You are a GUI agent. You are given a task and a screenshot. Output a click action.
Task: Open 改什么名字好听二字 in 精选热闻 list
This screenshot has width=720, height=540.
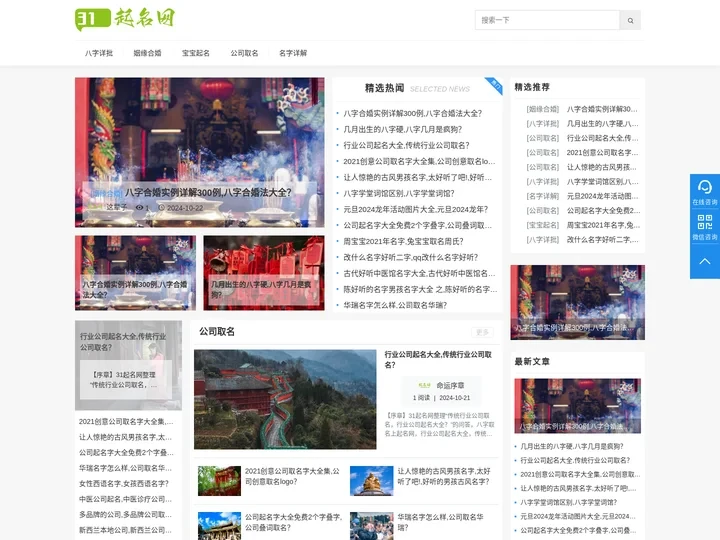pyautogui.click(x=411, y=257)
